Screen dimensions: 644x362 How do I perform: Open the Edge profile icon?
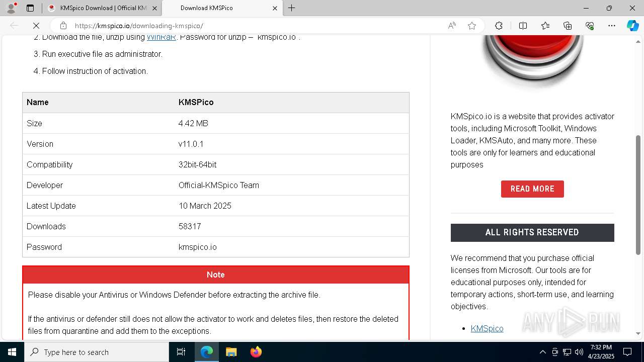(x=11, y=8)
